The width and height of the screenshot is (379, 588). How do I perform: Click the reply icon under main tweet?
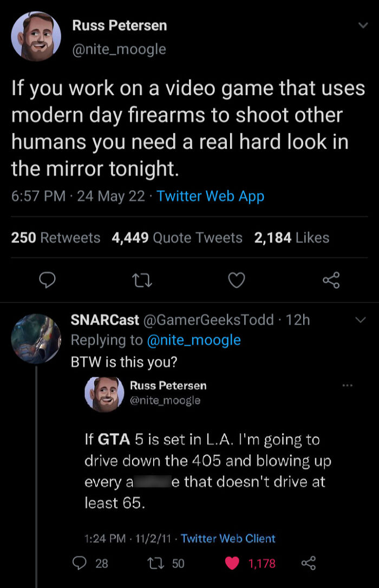pyautogui.click(x=48, y=280)
